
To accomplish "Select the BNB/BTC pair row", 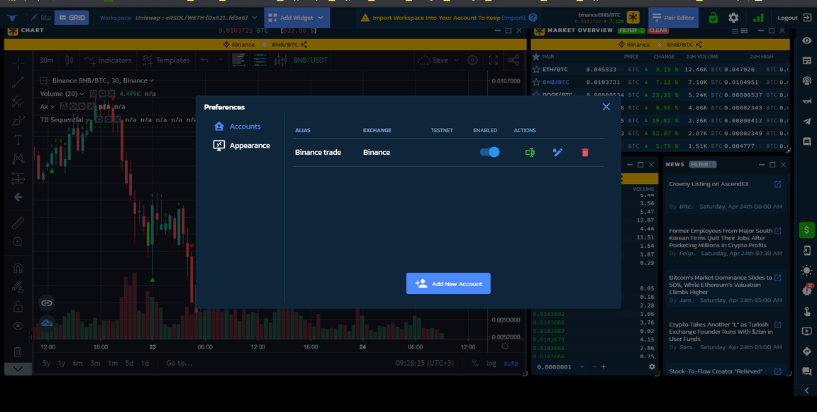I will click(x=660, y=82).
